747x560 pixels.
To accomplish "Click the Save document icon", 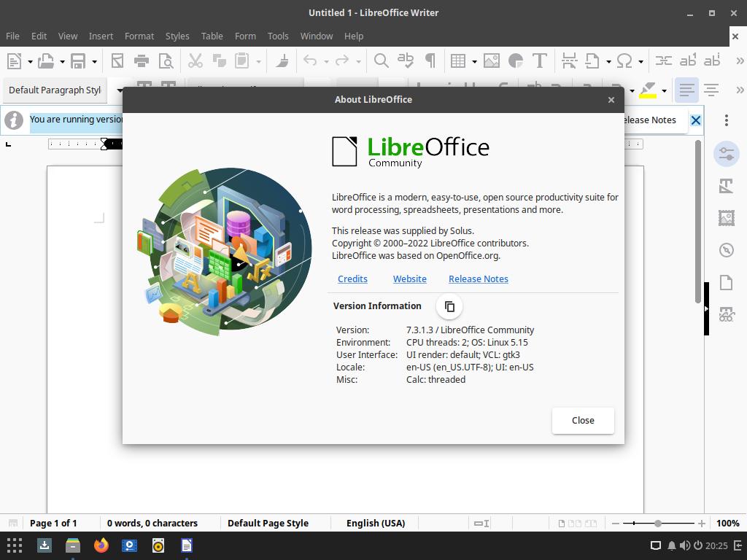I will (78, 61).
